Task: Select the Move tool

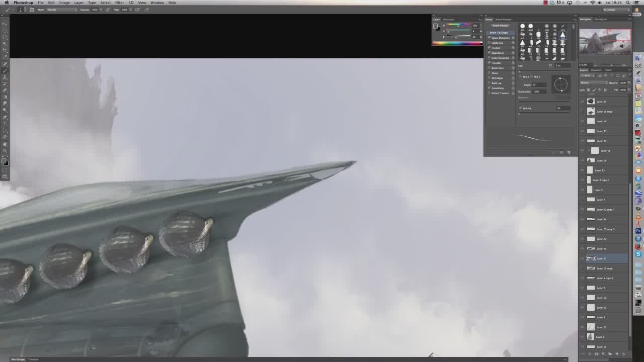Action: point(5,24)
